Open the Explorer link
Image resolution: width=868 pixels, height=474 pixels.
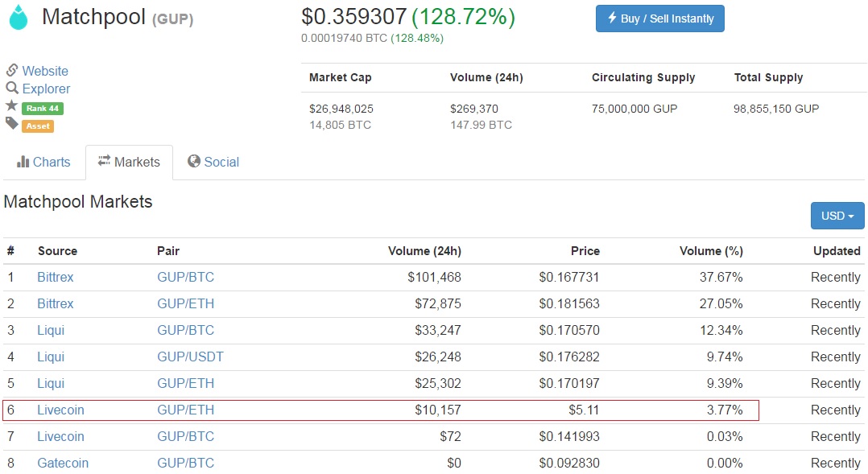coord(46,89)
